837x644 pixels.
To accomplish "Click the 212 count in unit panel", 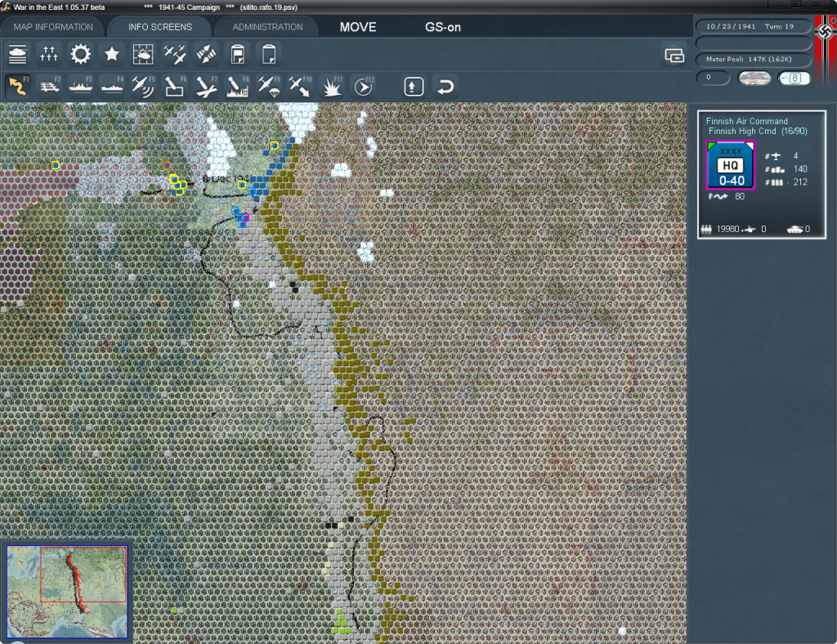I will pos(800,182).
